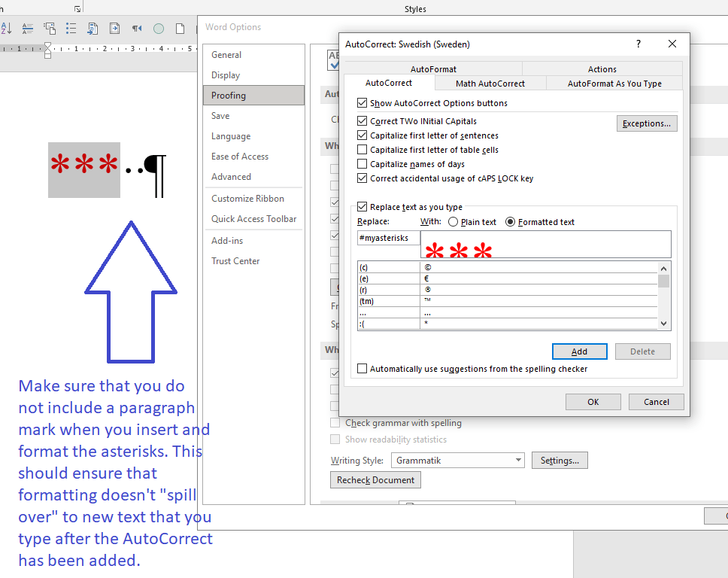The height and width of the screenshot is (578, 728).
Task: Open General category in Word Options
Action: pos(253,55)
